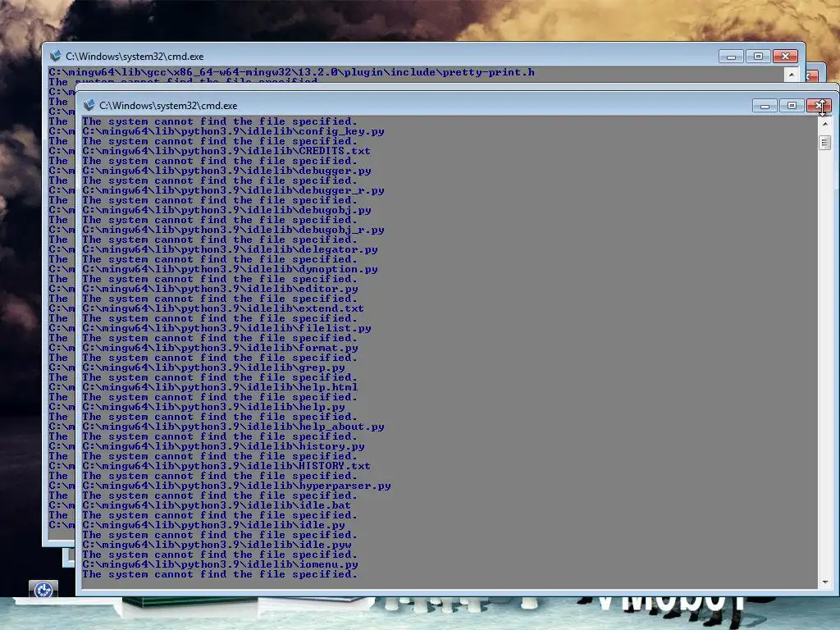Close the back cmd.exe window
This screenshot has width=840, height=630.
(x=785, y=57)
